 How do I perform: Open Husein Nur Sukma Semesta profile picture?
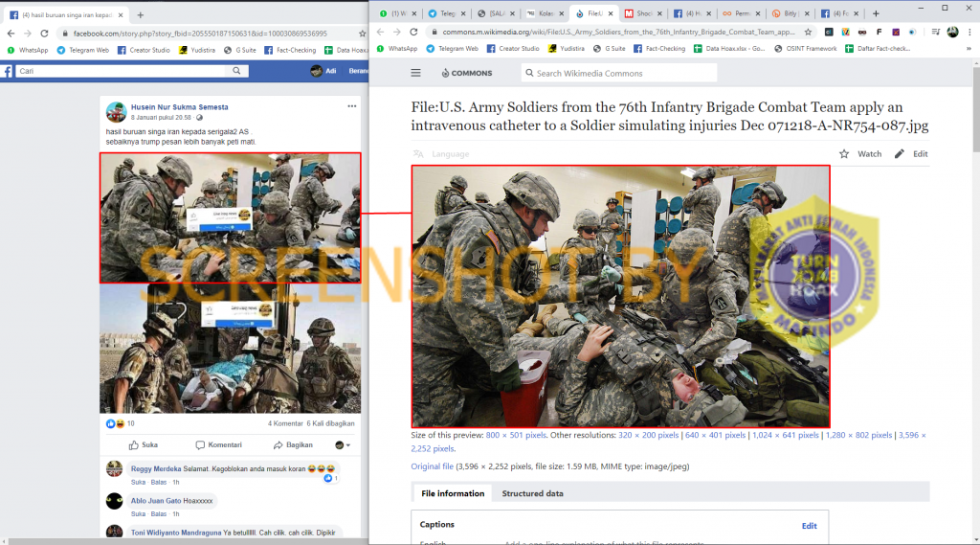coord(116,112)
